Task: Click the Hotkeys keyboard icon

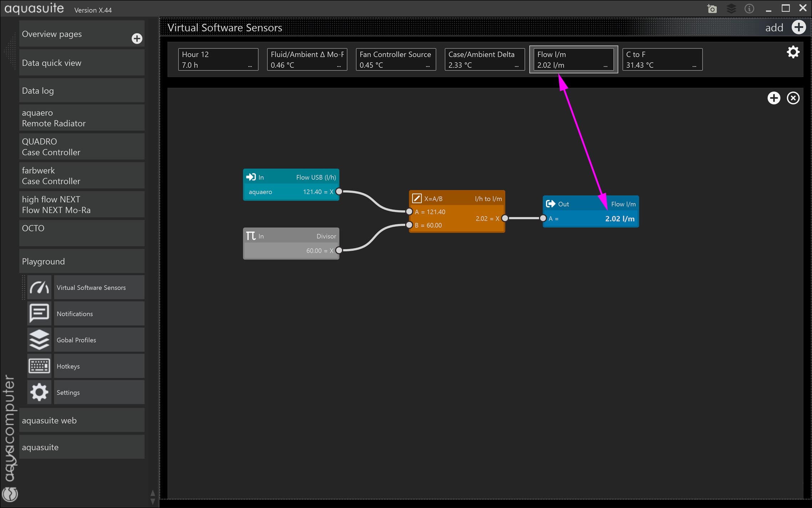Action: tap(39, 366)
